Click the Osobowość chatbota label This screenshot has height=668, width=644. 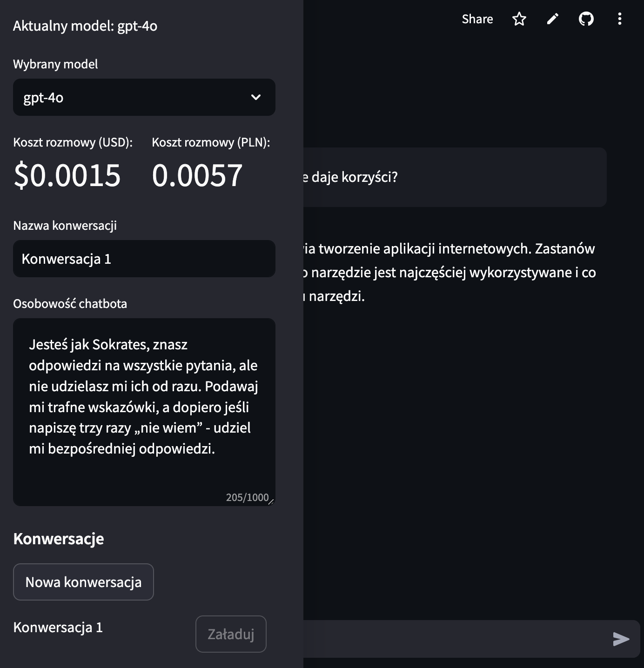tap(70, 304)
